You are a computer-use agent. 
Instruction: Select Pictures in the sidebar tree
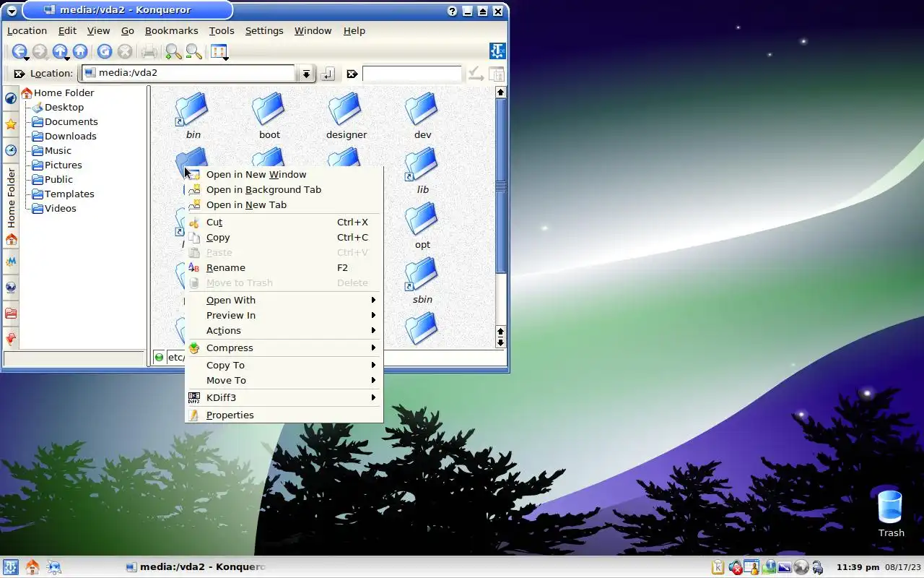(x=57, y=165)
